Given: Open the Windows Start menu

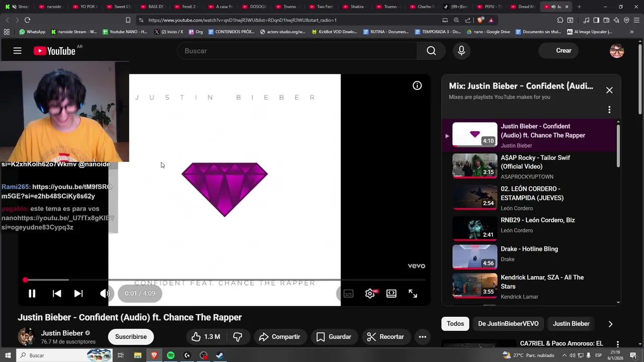Looking at the screenshot, I should pyautogui.click(x=8, y=355).
